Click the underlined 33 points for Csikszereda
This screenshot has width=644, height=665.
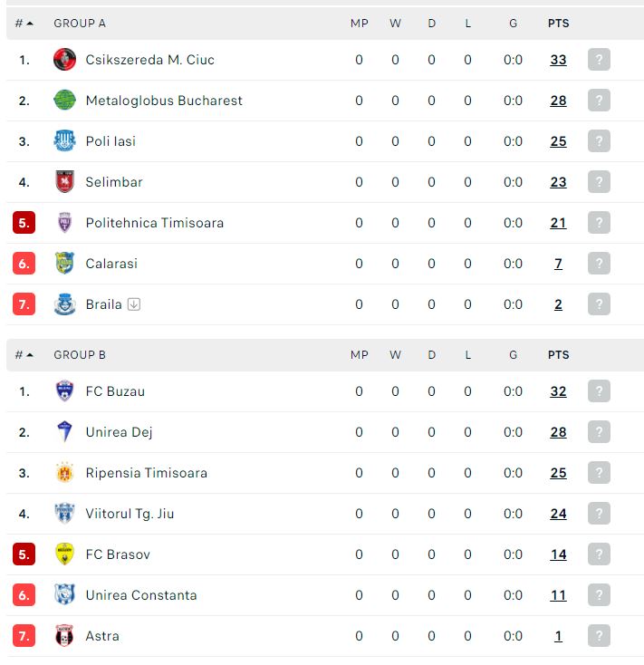(x=558, y=60)
